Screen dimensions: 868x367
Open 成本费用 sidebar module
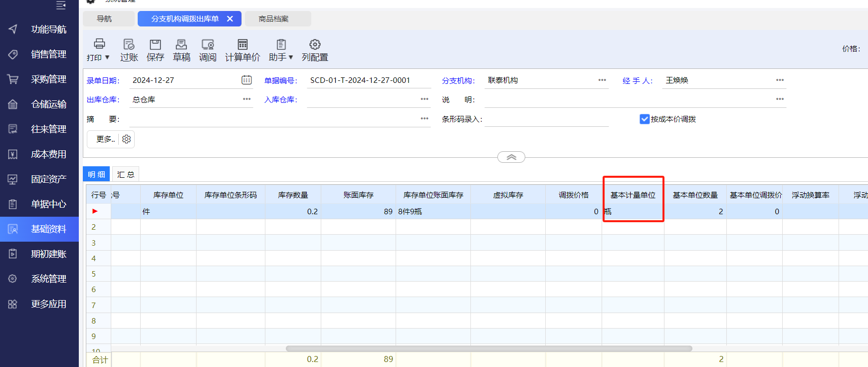coord(39,154)
